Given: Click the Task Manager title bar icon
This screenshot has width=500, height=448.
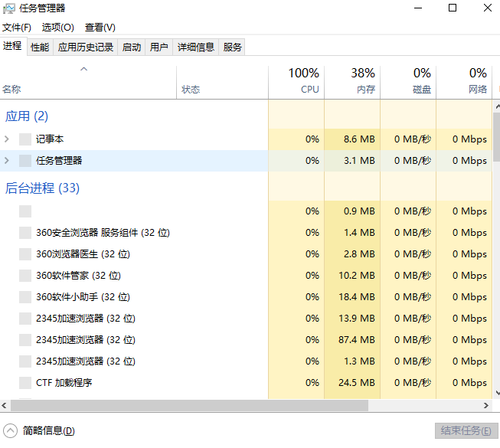Looking at the screenshot, I should 9,8.
